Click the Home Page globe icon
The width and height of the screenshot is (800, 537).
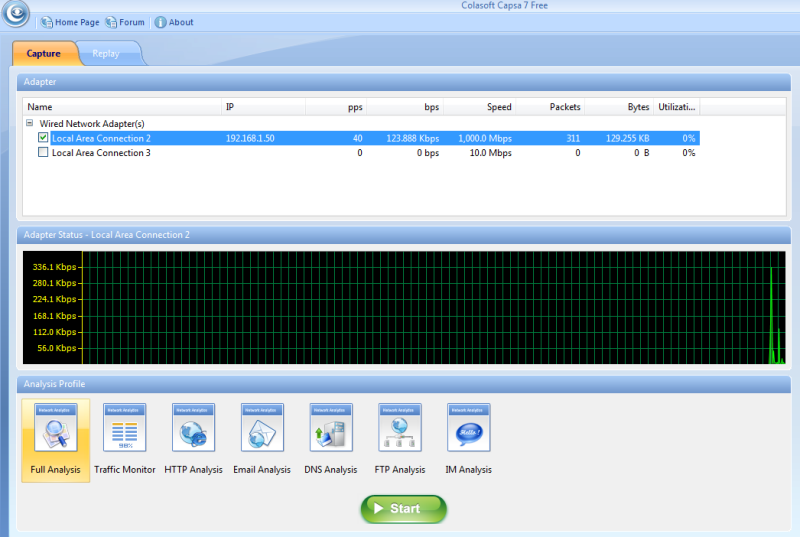pyautogui.click(x=46, y=22)
